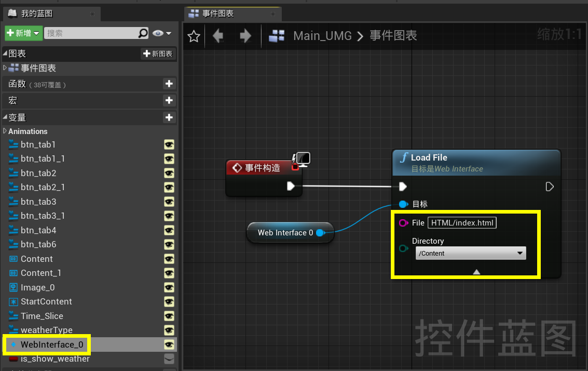Click the magnifier search icon in My Blueprint
This screenshot has width=588, height=371.
[x=143, y=33]
